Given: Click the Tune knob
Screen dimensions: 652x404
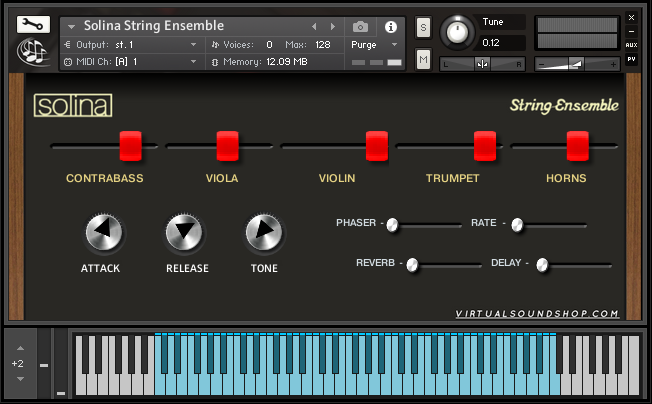Looking at the screenshot, I should [458, 32].
